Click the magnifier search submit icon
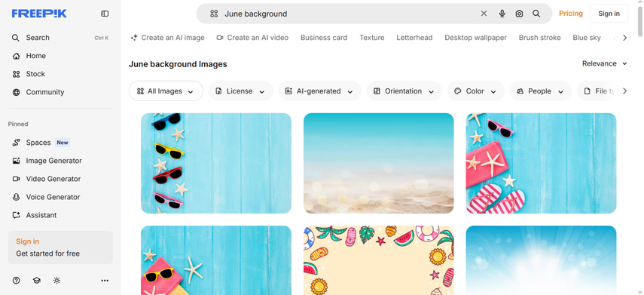644x295 pixels. click(x=536, y=14)
